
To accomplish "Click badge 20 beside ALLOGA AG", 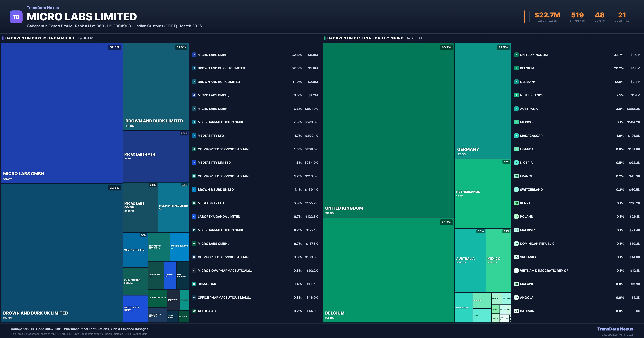I will click(194, 311).
